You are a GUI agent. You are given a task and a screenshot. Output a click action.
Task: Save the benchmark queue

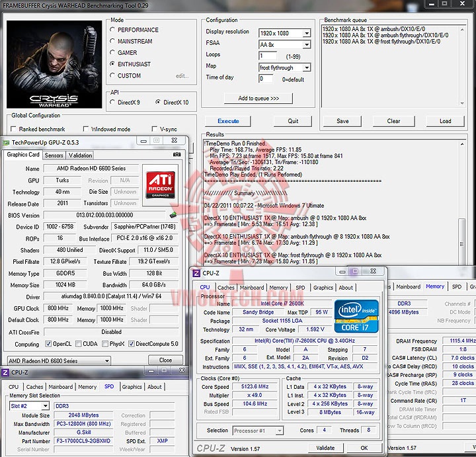(342, 121)
